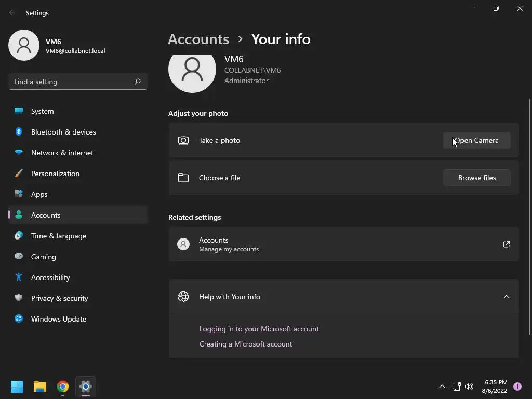Click the Windows Update sync icon
Screen dimensions: 532x399
pyautogui.click(x=19, y=319)
